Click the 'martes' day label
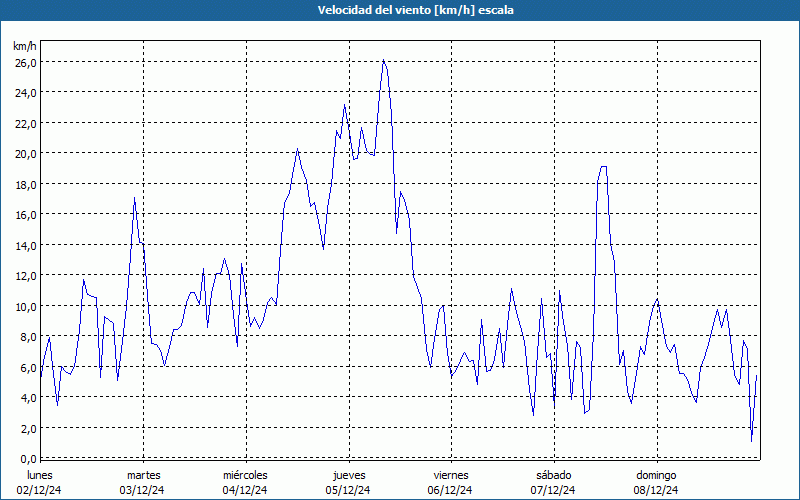This screenshot has width=800, height=500. [144, 476]
